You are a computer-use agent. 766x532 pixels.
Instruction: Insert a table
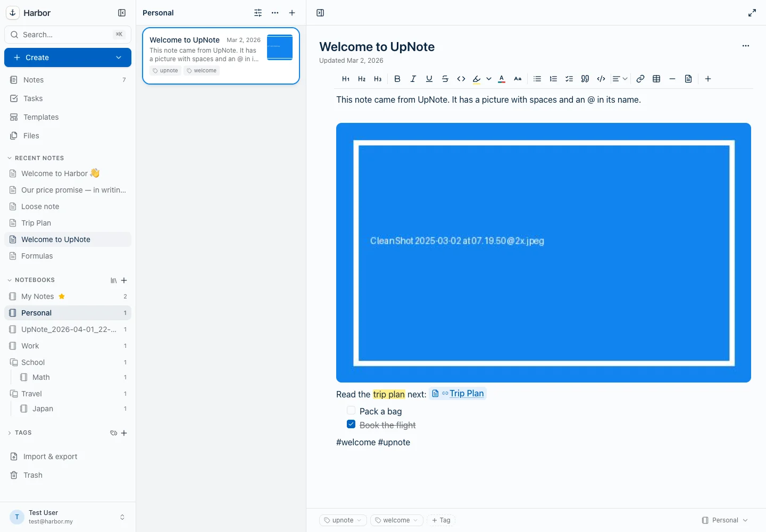[x=656, y=79]
